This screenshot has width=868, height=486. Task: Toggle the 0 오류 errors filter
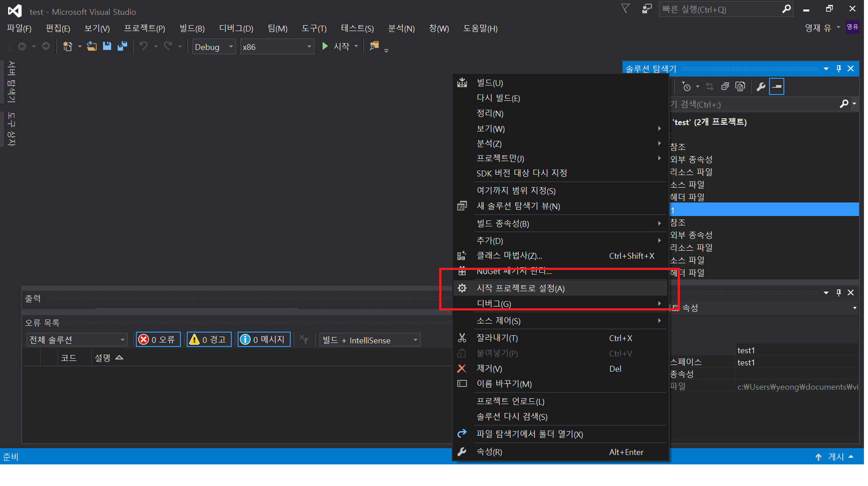158,340
